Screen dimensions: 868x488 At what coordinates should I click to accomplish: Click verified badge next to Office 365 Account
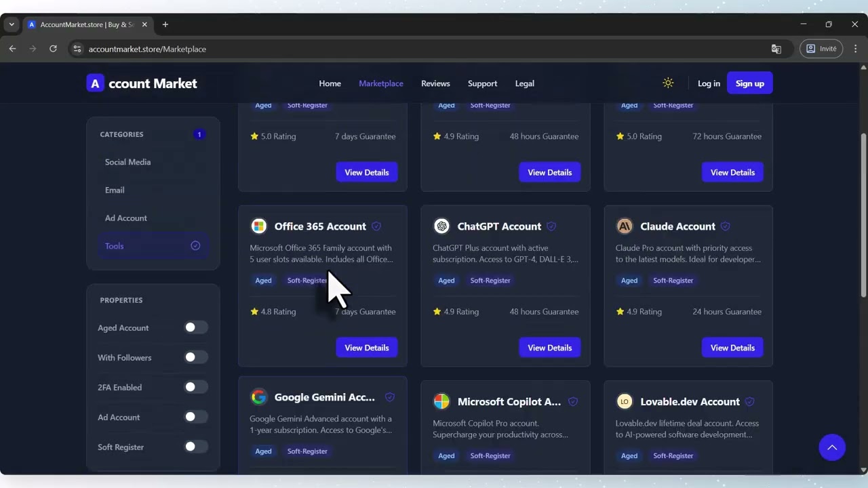[376, 226]
